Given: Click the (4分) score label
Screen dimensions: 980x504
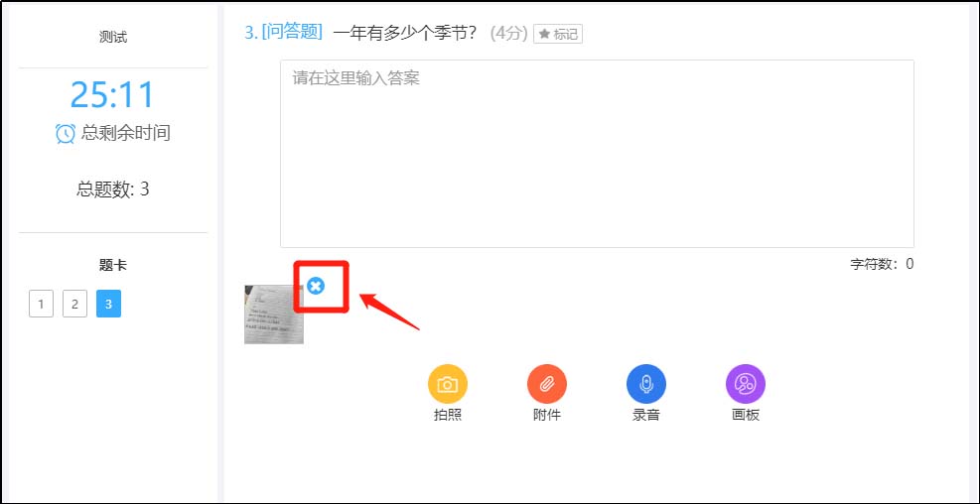Looking at the screenshot, I should 508,33.
